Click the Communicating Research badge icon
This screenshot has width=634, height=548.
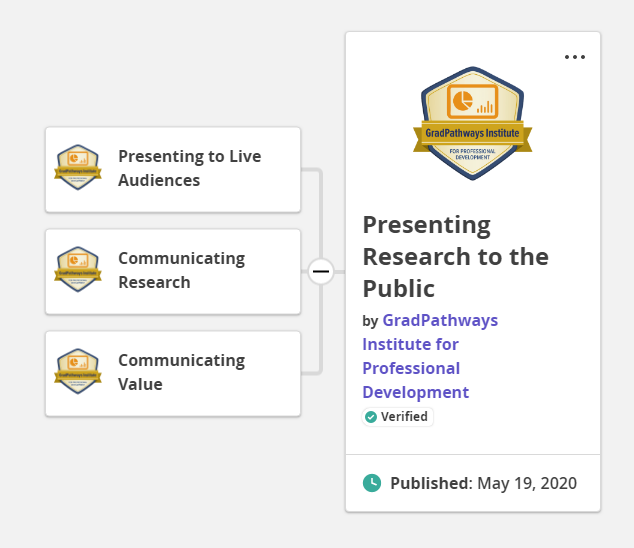[x=78, y=269]
